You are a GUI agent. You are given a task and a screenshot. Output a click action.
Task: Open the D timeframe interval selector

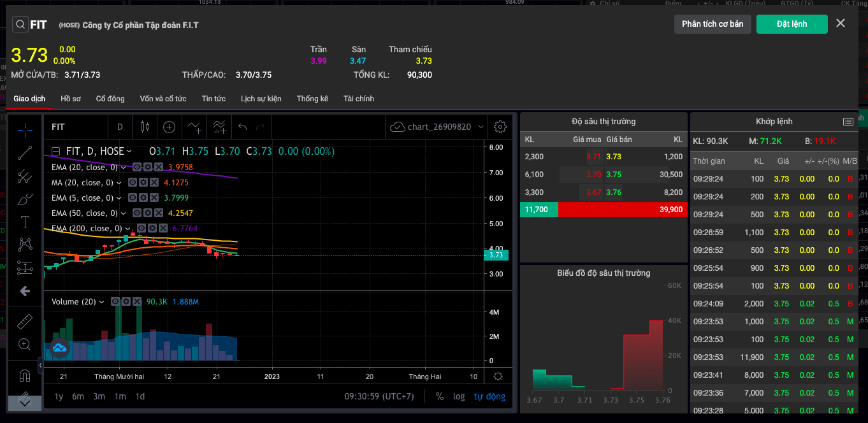tap(120, 127)
